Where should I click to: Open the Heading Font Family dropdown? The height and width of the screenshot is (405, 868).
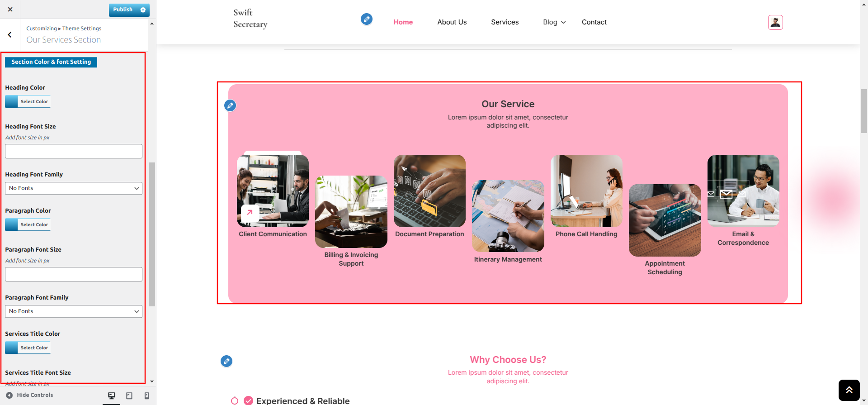pyautogui.click(x=74, y=188)
